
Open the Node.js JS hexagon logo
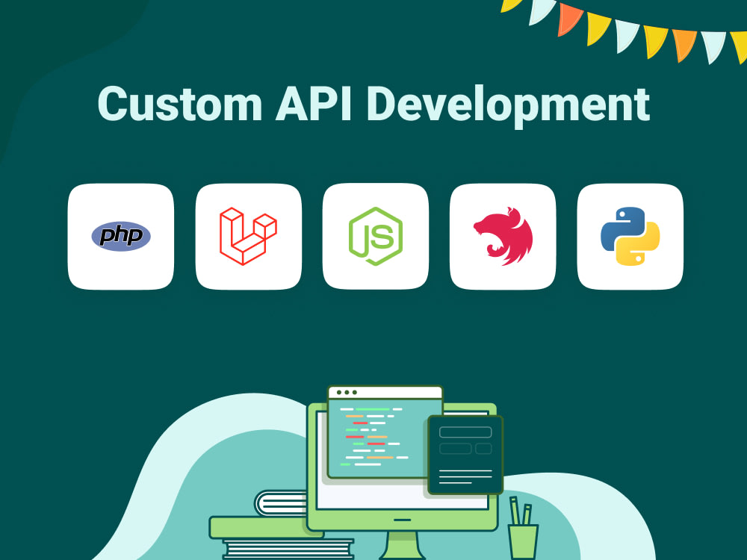click(x=375, y=235)
